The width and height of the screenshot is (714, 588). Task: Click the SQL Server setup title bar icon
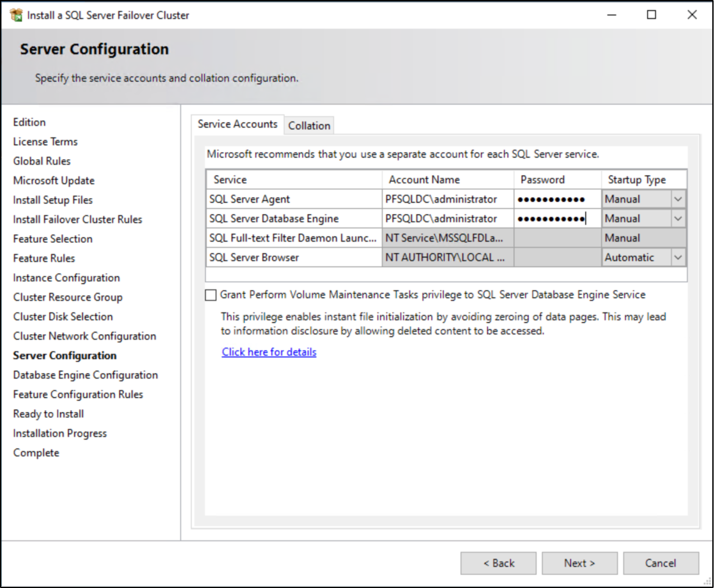pyautogui.click(x=16, y=15)
